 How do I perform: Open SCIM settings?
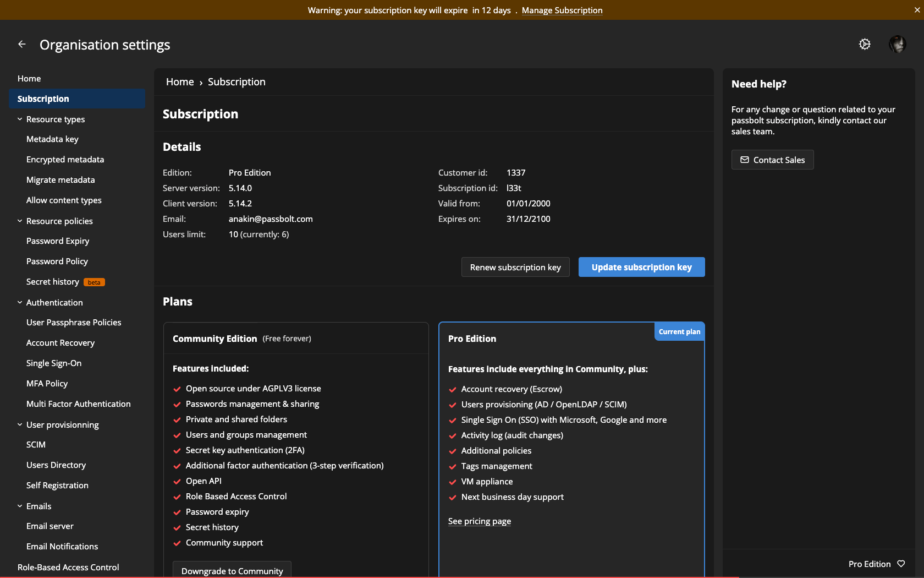pos(36,445)
